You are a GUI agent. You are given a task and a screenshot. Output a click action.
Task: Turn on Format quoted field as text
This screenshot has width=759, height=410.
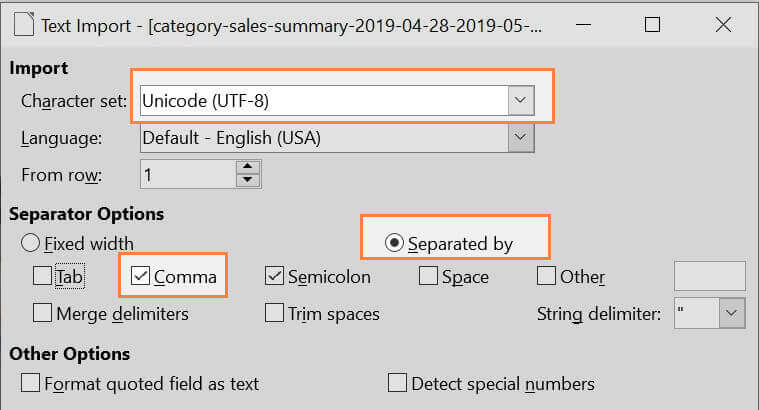pos(31,383)
